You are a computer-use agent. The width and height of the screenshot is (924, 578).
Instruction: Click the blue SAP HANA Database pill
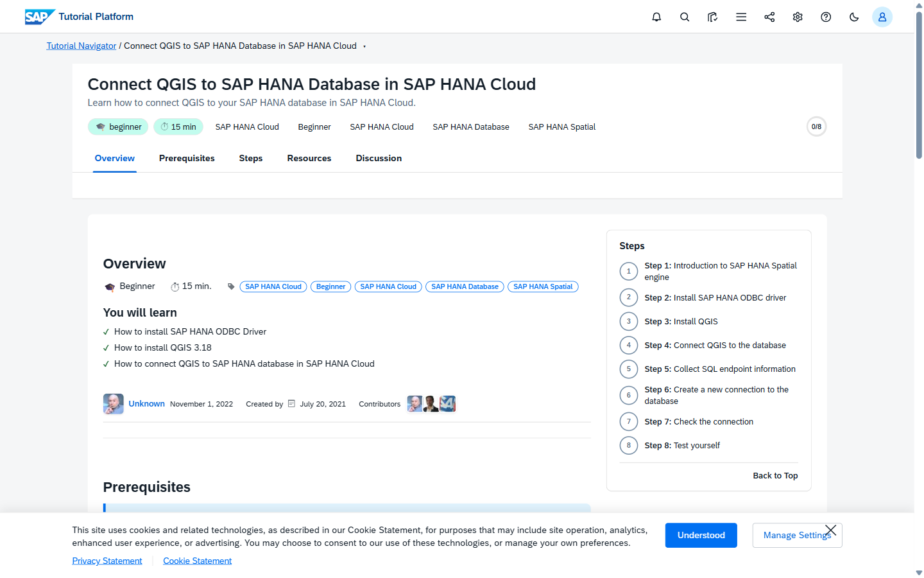click(x=465, y=286)
